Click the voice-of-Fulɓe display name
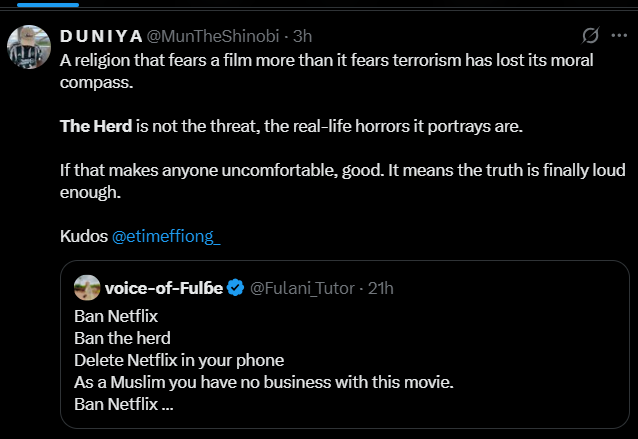 tap(162, 288)
